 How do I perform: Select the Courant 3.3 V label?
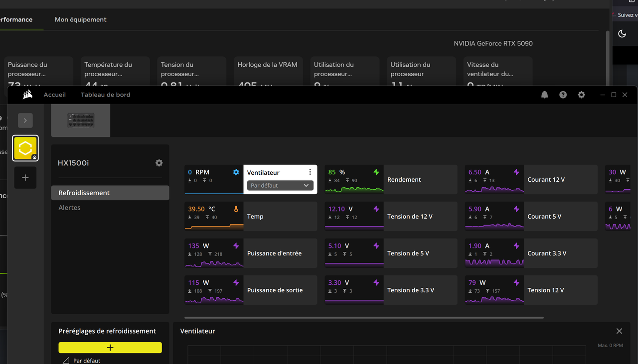coord(547,253)
